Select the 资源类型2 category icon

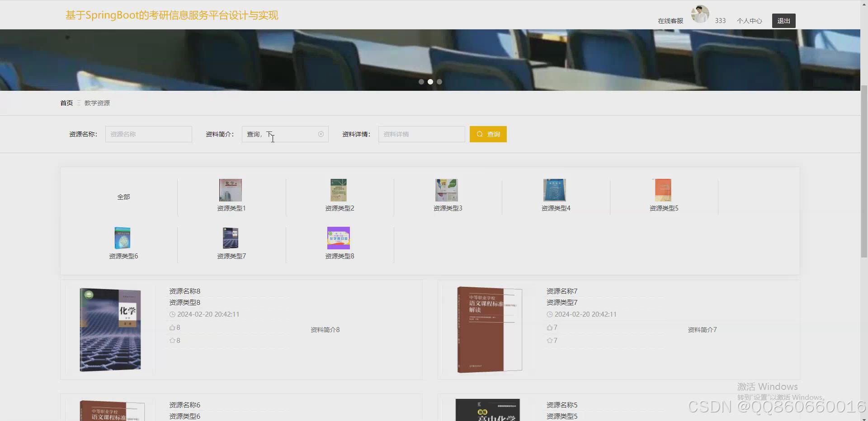339,190
